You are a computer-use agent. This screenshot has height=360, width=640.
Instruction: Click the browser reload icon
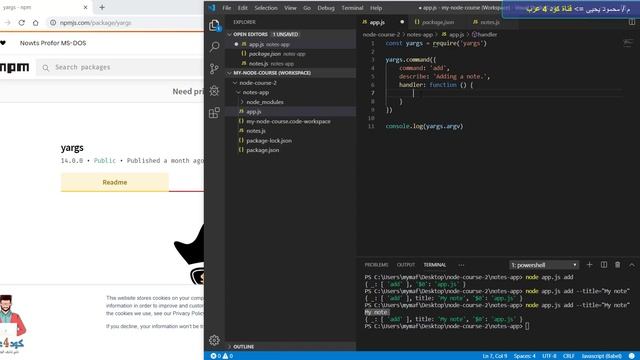click(x=22, y=23)
